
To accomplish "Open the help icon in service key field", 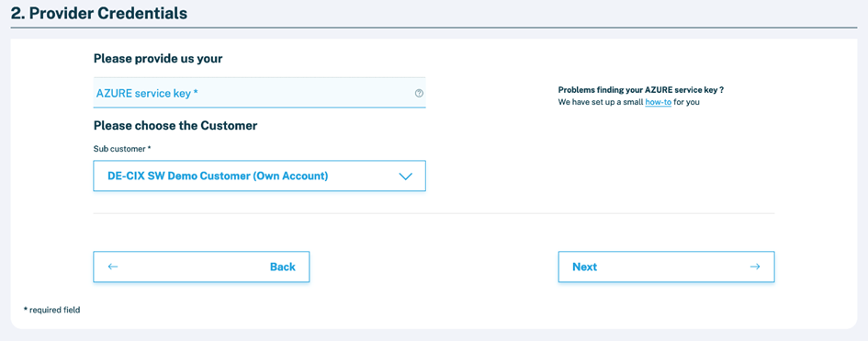I will (419, 94).
